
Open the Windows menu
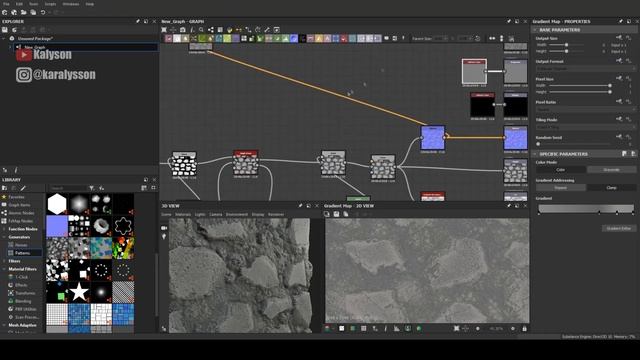tap(71, 4)
